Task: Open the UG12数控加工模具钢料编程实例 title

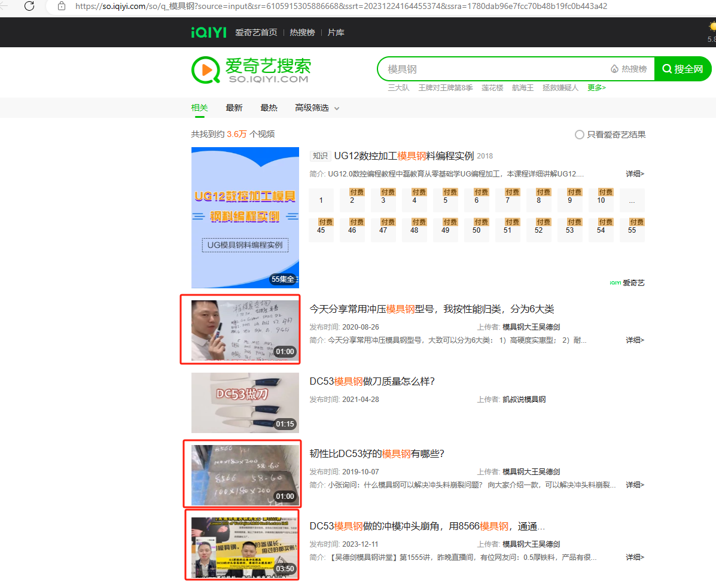Action: pyautogui.click(x=404, y=156)
